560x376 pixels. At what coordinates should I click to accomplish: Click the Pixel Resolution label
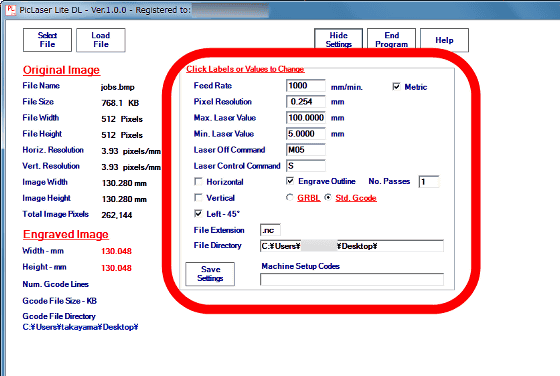point(222,102)
